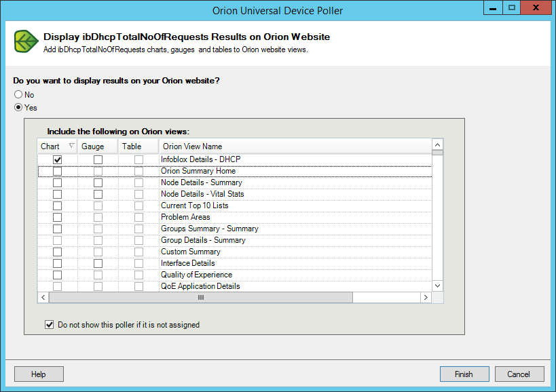This screenshot has height=392, width=556.
Task: Select the 'Infoblox Details - DHCP' view name
Action: tap(201, 159)
